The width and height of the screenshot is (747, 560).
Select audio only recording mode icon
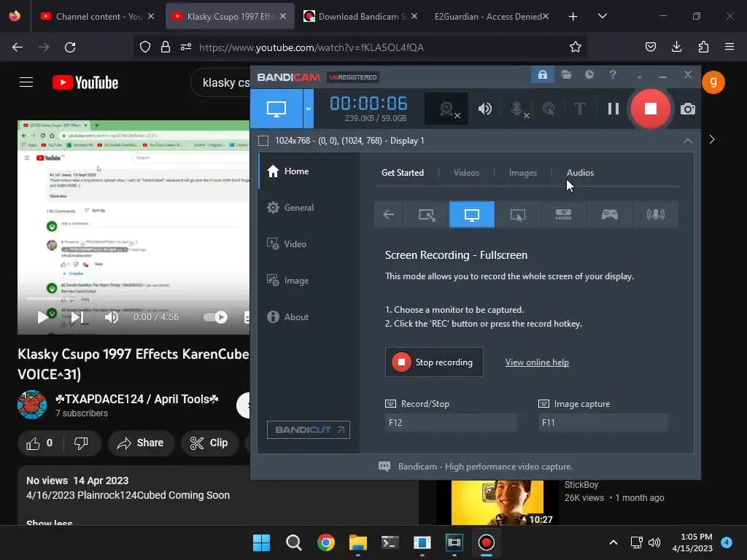point(656,214)
